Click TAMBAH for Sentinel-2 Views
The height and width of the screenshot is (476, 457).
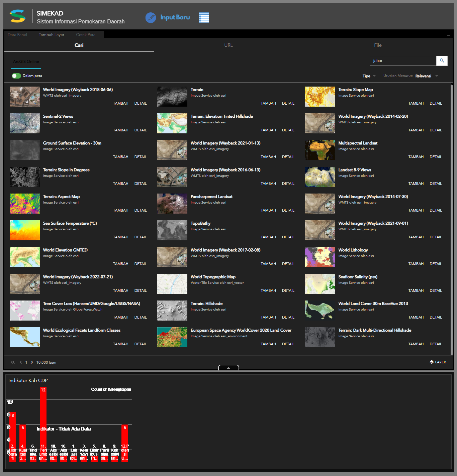(120, 130)
